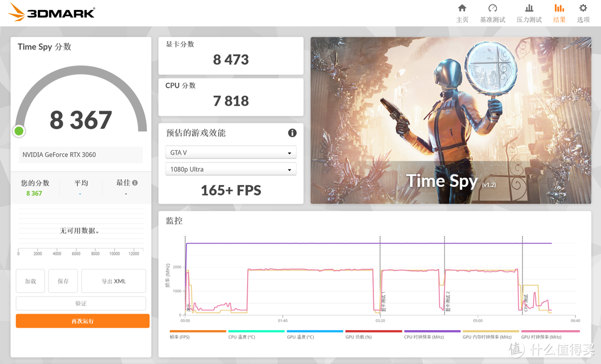Image resolution: width=601 pixels, height=364 pixels.
Task: Click the 验证 (Validate) button
Action: pyautogui.click(x=81, y=303)
